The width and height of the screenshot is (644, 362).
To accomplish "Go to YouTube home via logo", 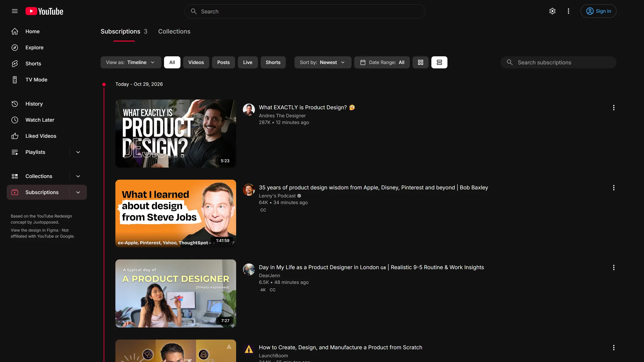I will [44, 11].
